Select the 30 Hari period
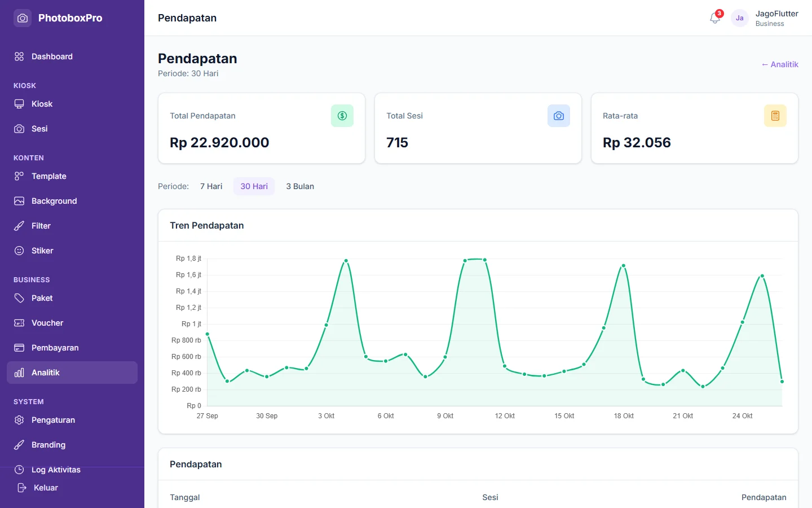Viewport: 812px width, 508px height. click(x=254, y=186)
